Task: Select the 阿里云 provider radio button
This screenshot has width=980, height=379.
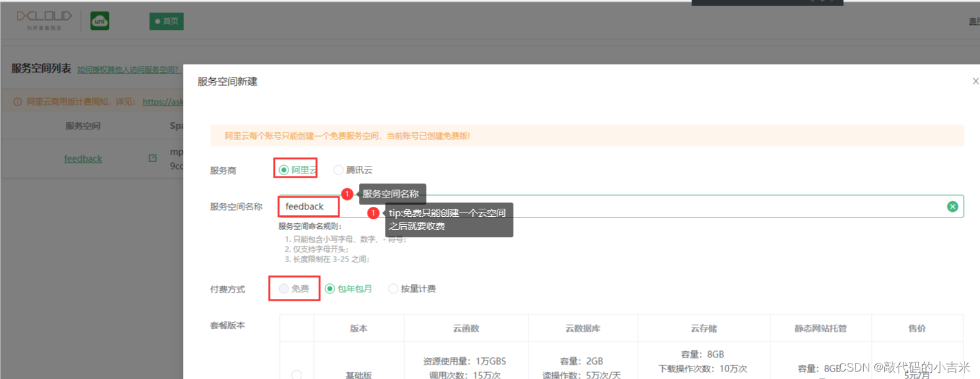Action: tap(284, 170)
